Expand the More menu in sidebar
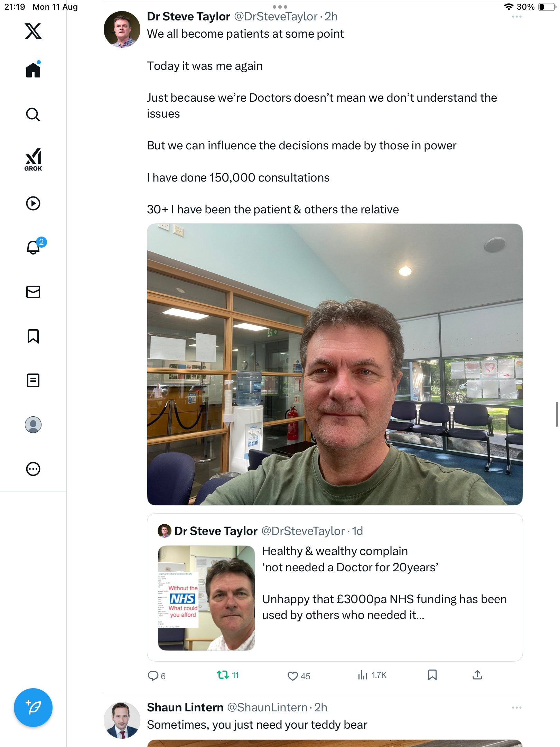 pyautogui.click(x=33, y=469)
